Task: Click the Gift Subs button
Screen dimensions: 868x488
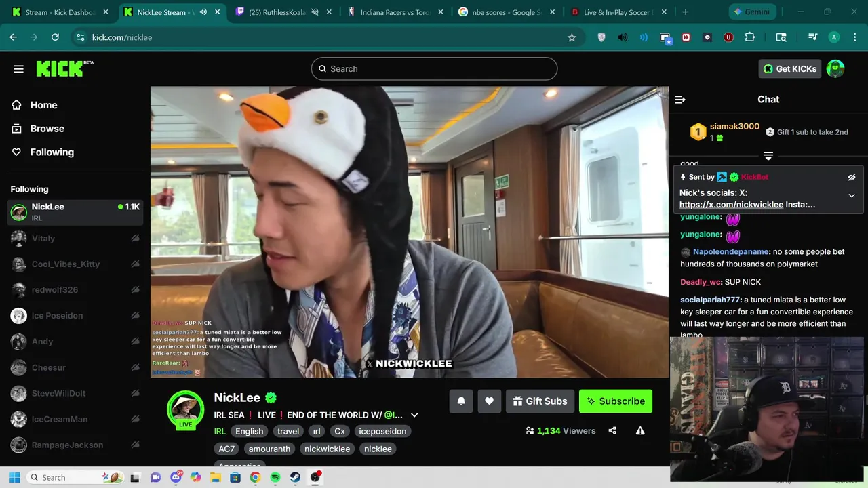Action: click(x=540, y=401)
